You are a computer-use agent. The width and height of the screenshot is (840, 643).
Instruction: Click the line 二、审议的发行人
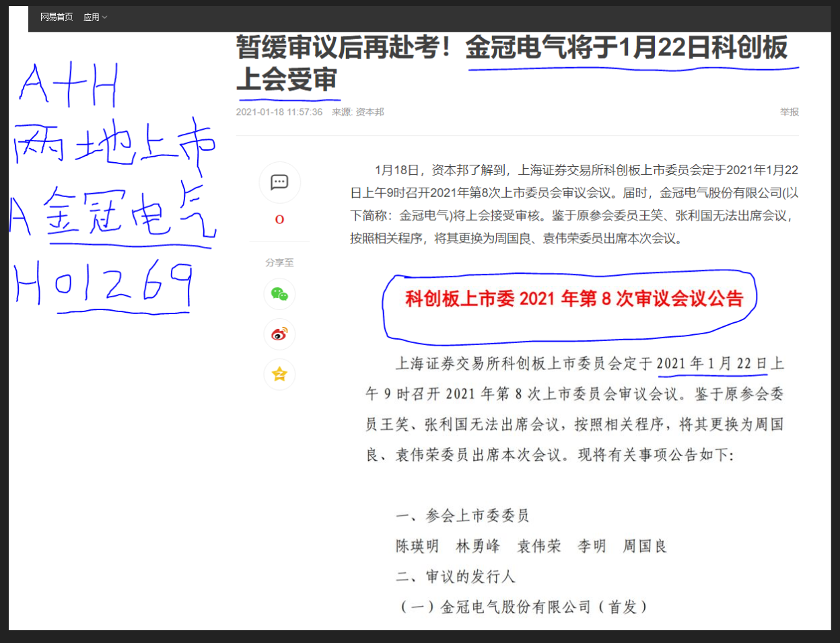tap(455, 576)
